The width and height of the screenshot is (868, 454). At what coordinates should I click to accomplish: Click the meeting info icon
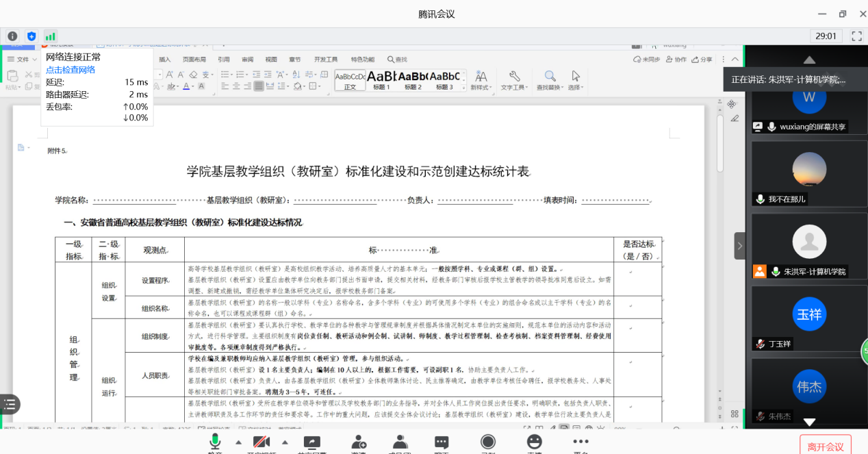12,36
